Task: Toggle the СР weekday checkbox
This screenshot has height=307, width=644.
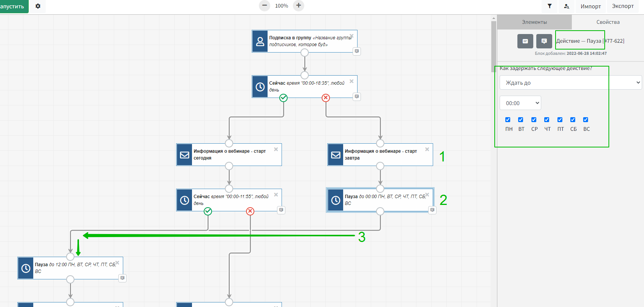Action: (534, 120)
